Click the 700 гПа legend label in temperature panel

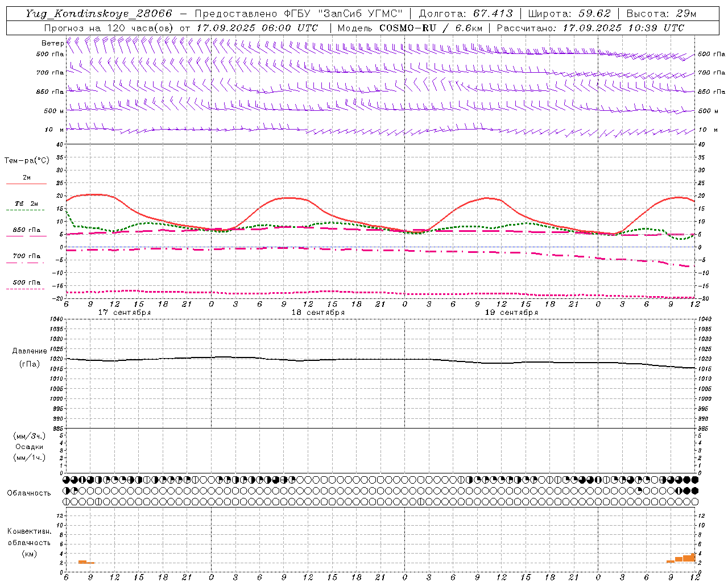(27, 256)
